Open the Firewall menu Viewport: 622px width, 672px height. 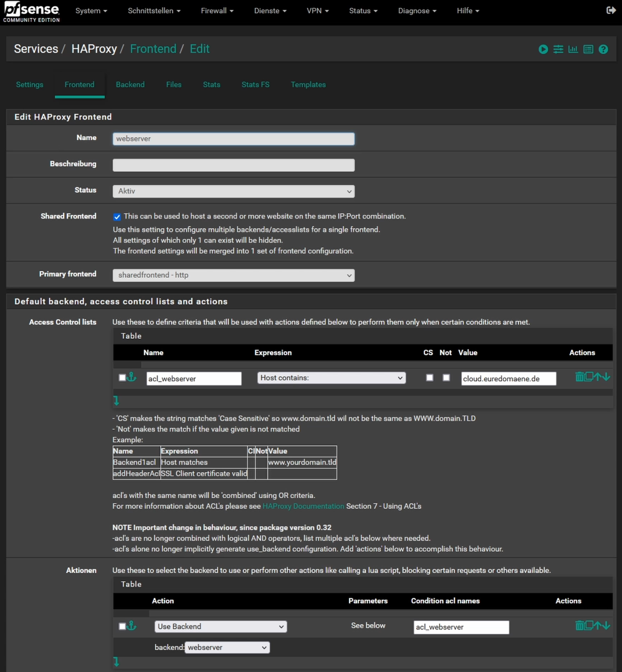[217, 11]
